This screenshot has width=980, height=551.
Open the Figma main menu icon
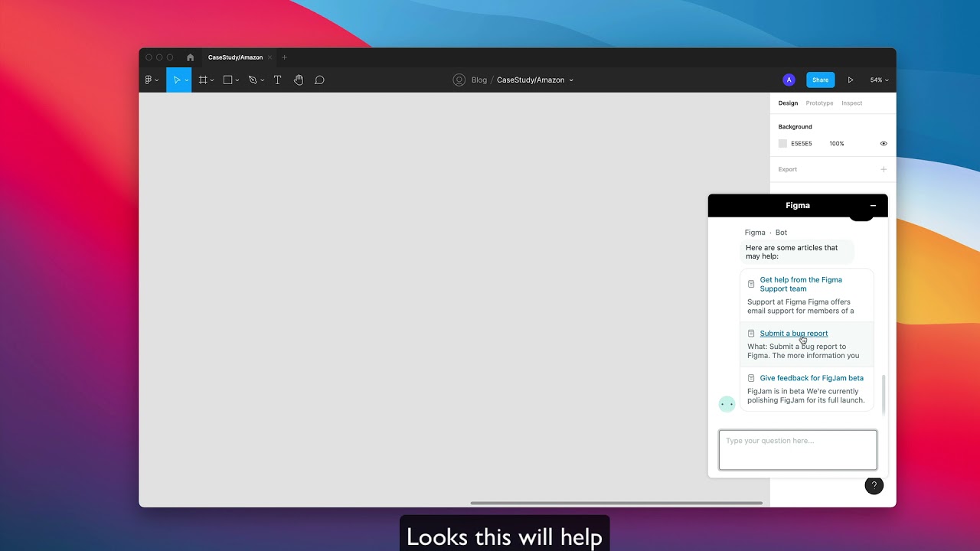click(x=149, y=80)
